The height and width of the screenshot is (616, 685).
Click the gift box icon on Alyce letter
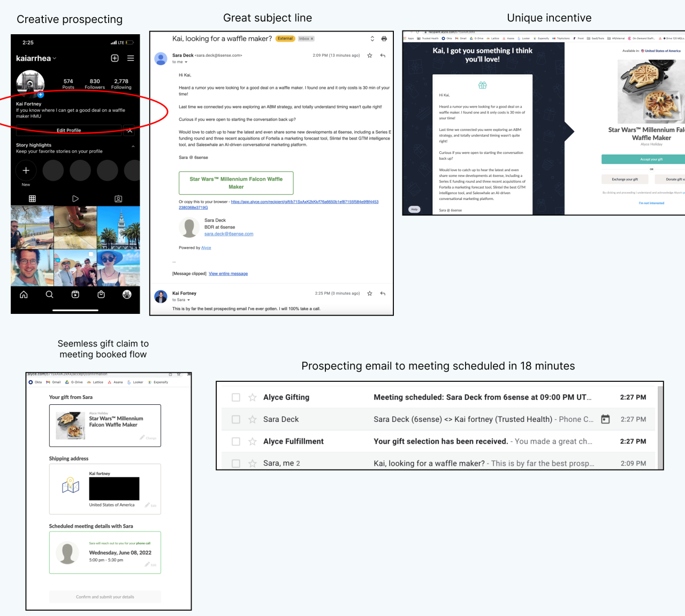click(x=482, y=85)
